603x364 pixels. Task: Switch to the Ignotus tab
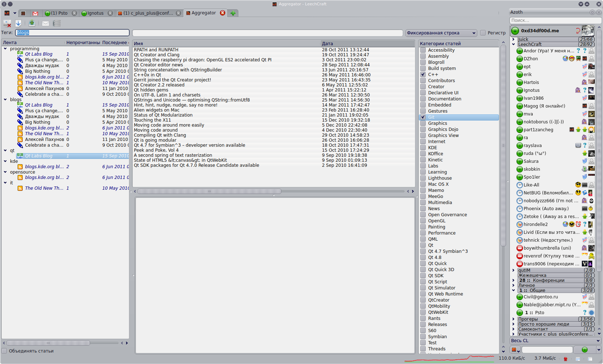[96, 13]
